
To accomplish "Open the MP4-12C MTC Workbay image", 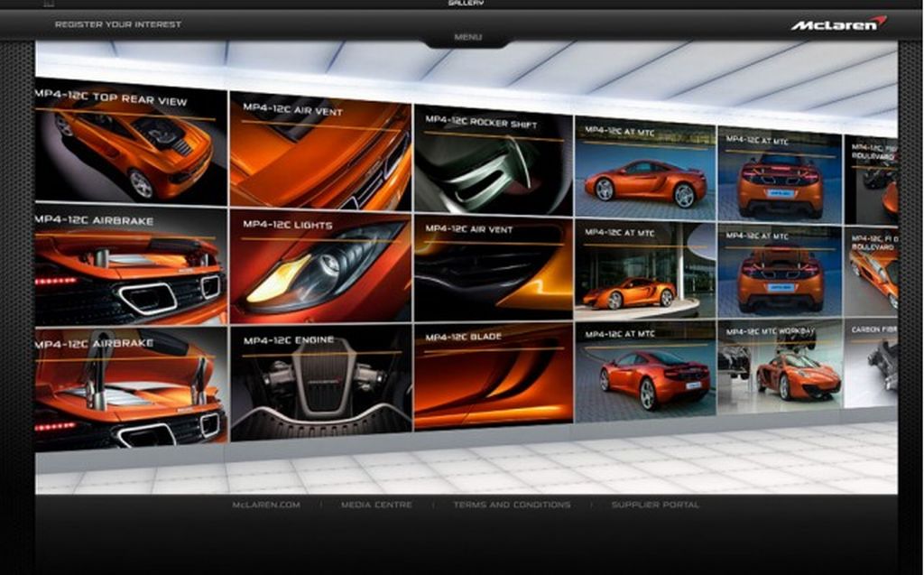I will pos(781,366).
